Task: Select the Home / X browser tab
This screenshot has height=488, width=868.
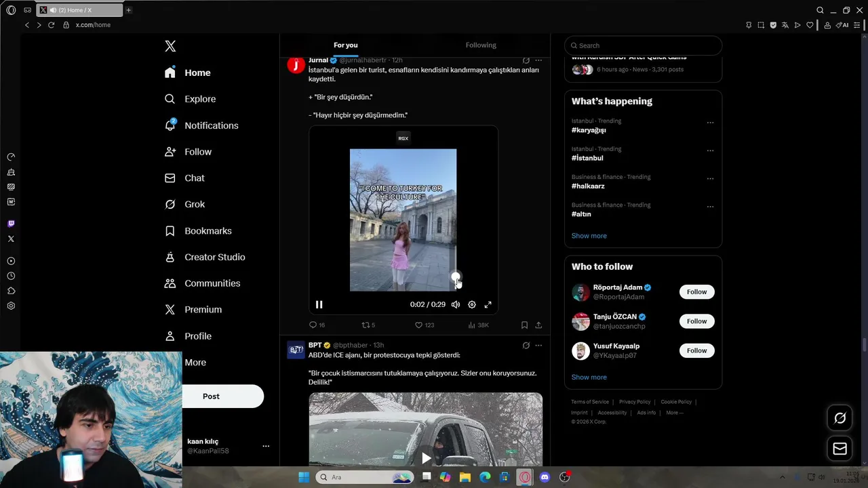Action: (80, 10)
